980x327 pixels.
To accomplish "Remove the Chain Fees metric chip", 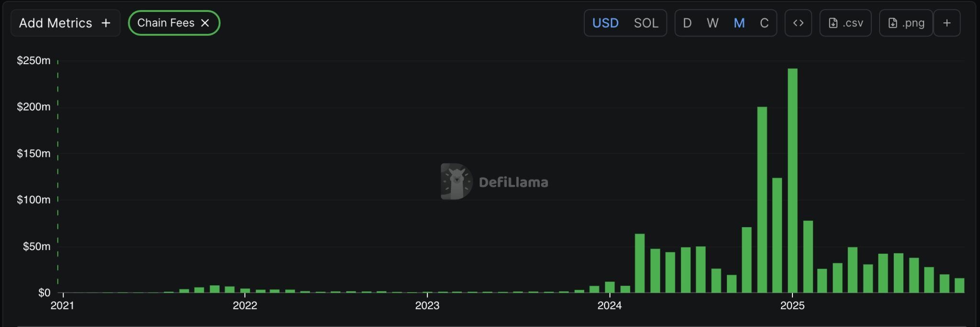I will (x=205, y=23).
